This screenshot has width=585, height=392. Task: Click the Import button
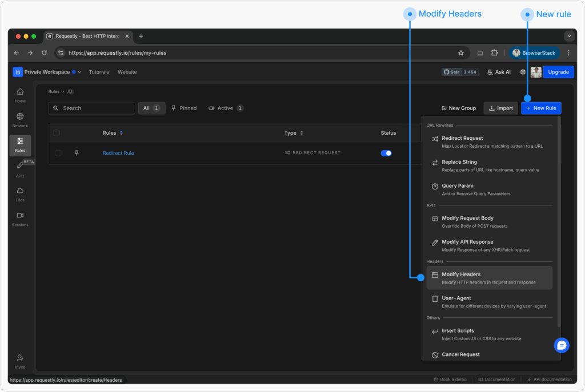click(x=500, y=108)
